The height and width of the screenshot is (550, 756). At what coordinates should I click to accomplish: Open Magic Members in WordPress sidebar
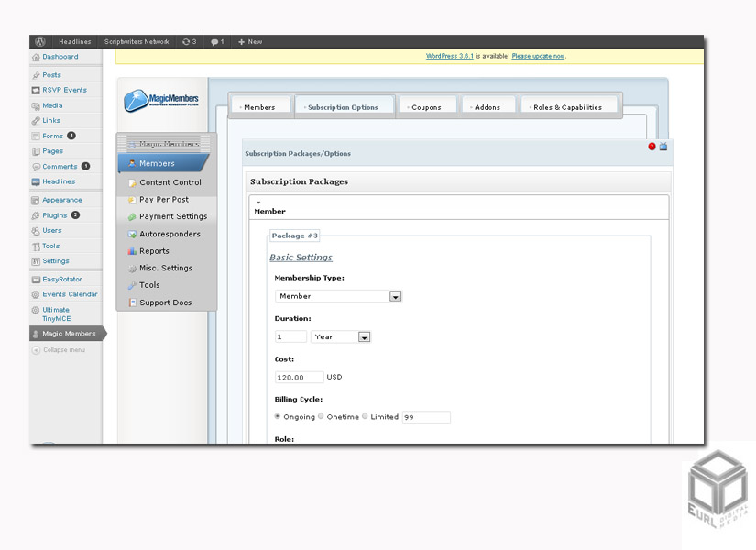(x=67, y=334)
